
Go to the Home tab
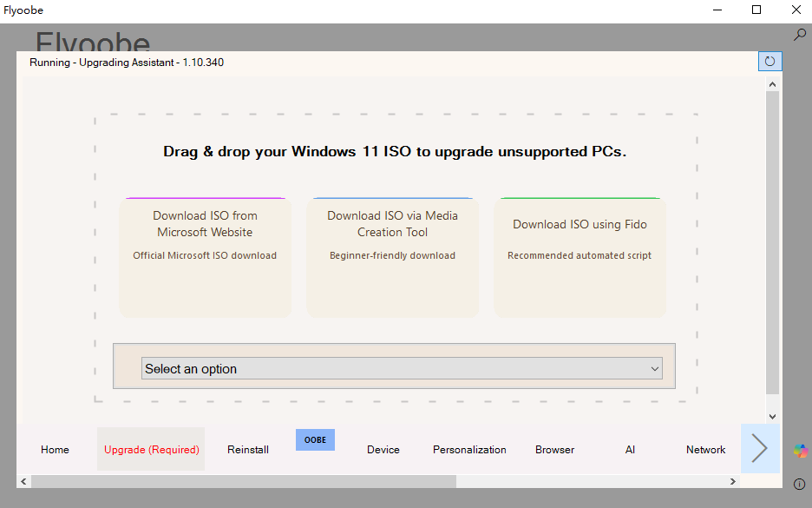tap(55, 450)
